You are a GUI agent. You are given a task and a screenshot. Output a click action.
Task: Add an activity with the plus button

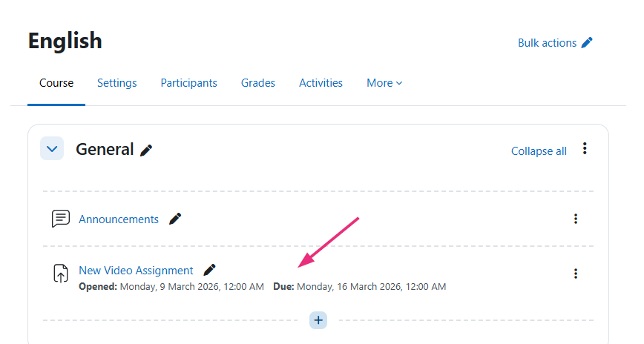(x=318, y=320)
